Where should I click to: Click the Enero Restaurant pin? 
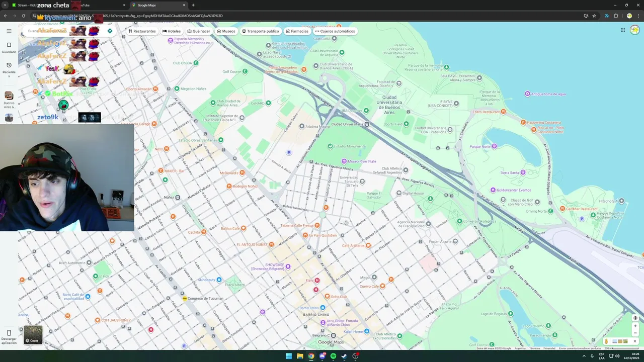pos(504,112)
